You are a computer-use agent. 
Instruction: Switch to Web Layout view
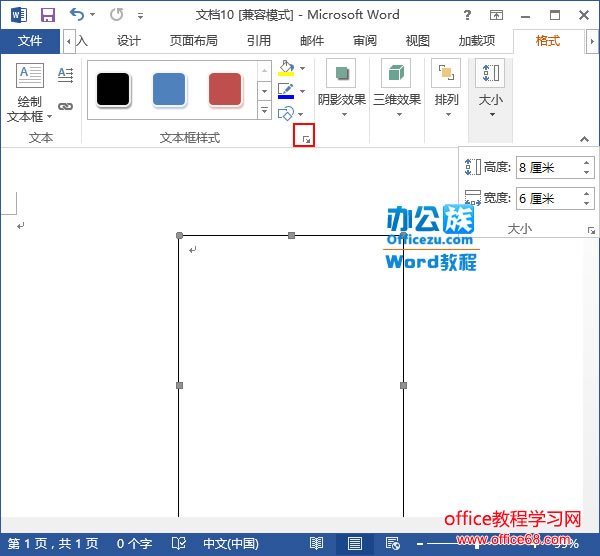(392, 543)
